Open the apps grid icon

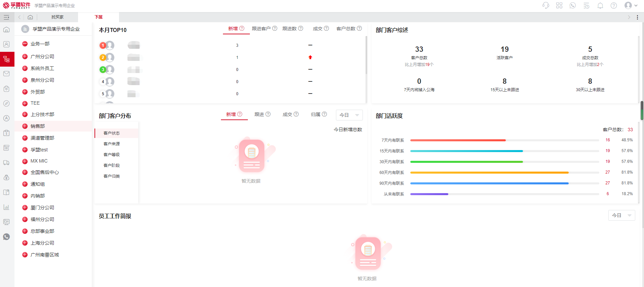point(559,5)
